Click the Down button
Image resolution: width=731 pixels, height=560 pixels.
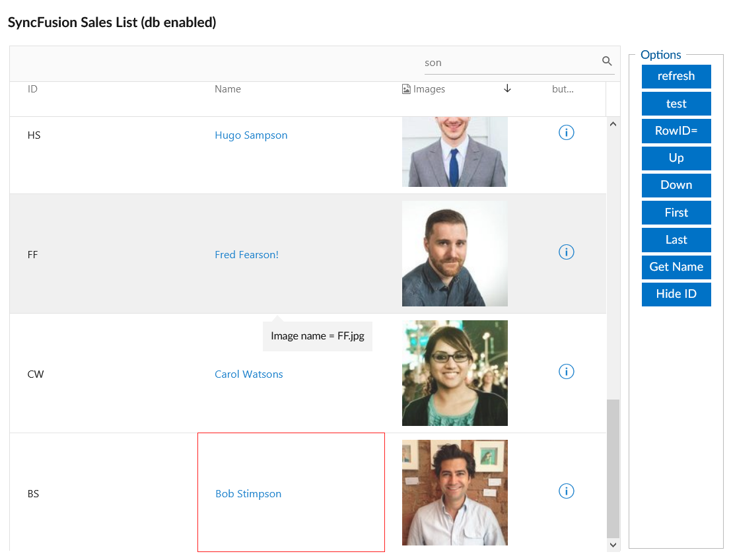[676, 185]
